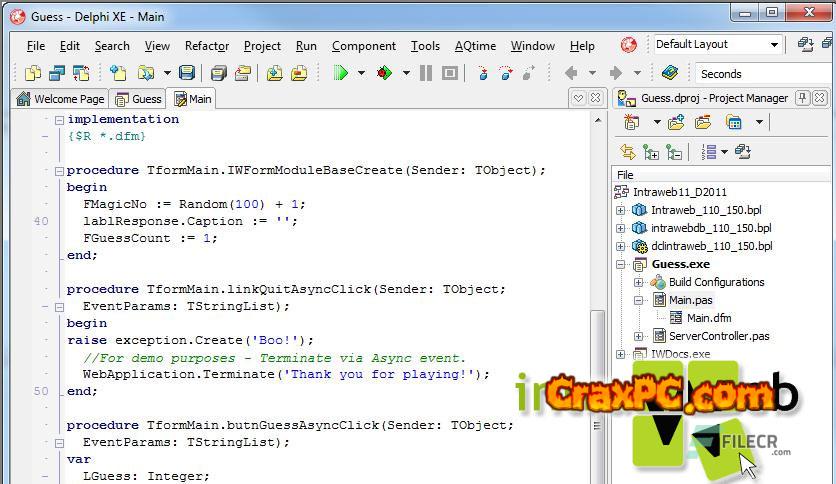This screenshot has width=836, height=484.
Task: Click the Seconds search input field
Action: (x=765, y=74)
